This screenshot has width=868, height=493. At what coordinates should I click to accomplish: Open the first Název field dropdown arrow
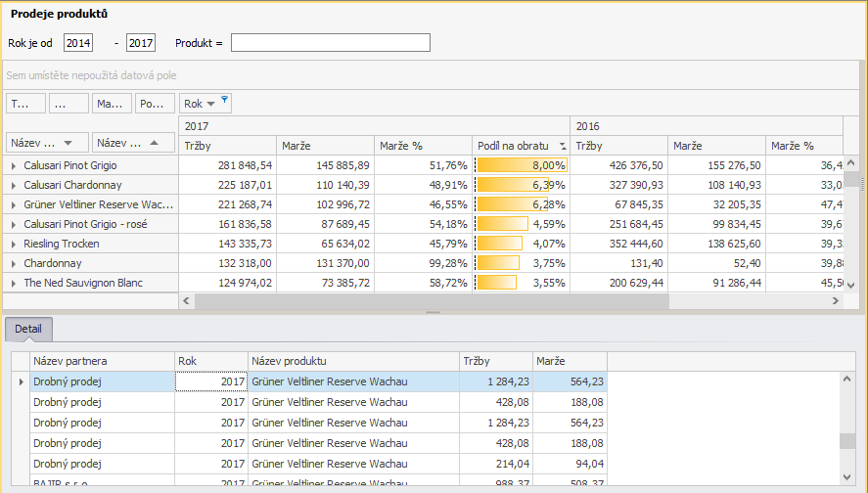[x=78, y=143]
